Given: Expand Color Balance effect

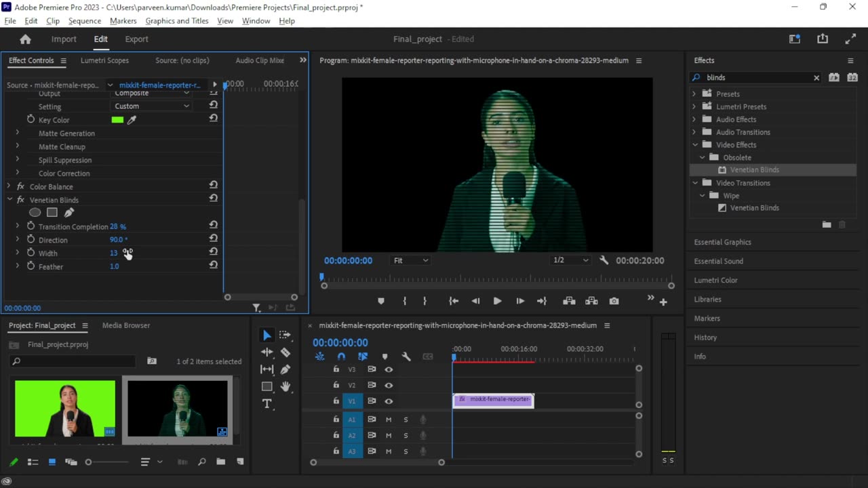Looking at the screenshot, I should click(9, 186).
